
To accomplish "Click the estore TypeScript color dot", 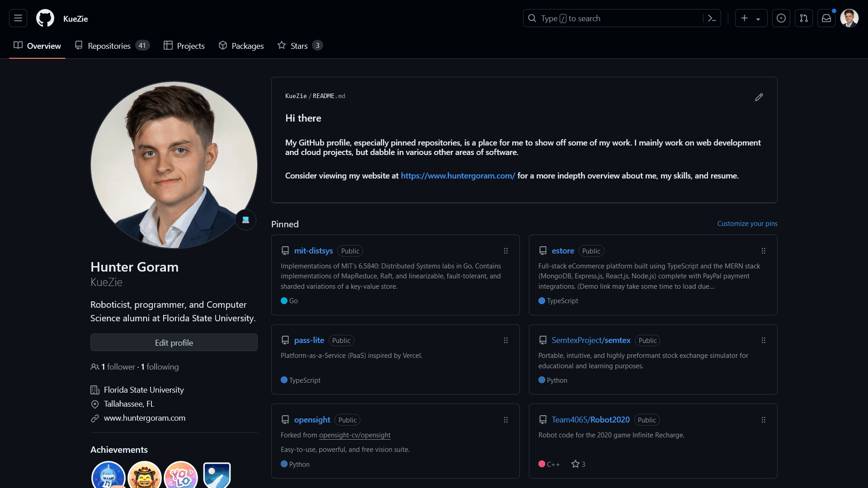I will point(542,300).
